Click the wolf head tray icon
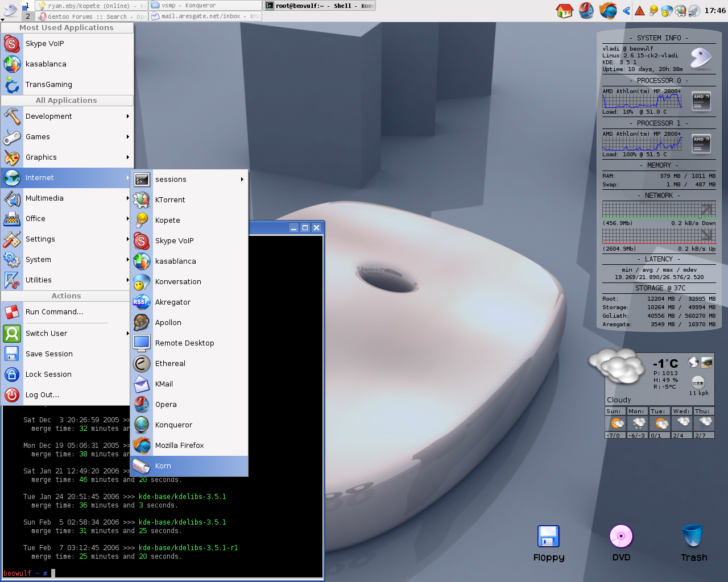728x582 pixels. (694, 10)
